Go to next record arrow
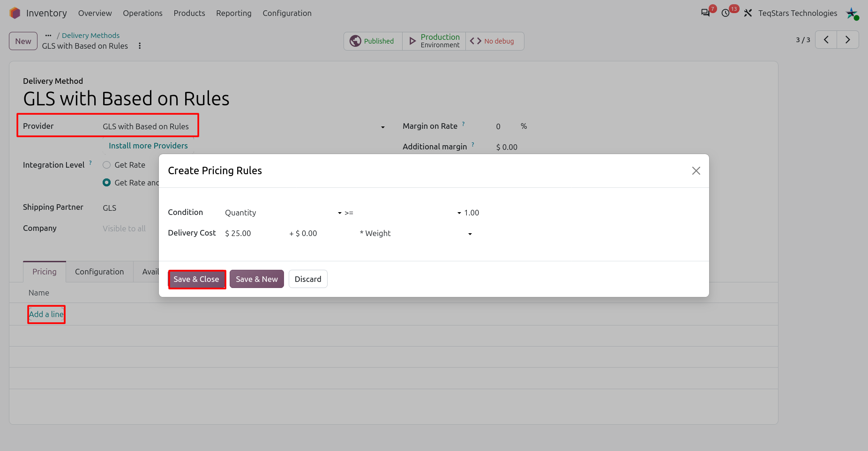Screen dimensions: 868x451 (x=848, y=40)
